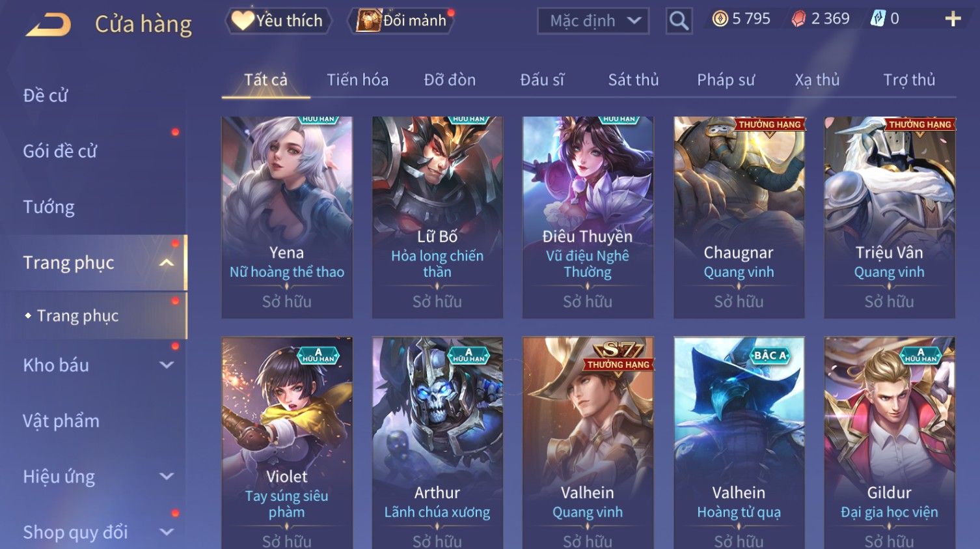This screenshot has width=980, height=549.
Task: Expand the Shop quy đổi section
Action: (167, 532)
